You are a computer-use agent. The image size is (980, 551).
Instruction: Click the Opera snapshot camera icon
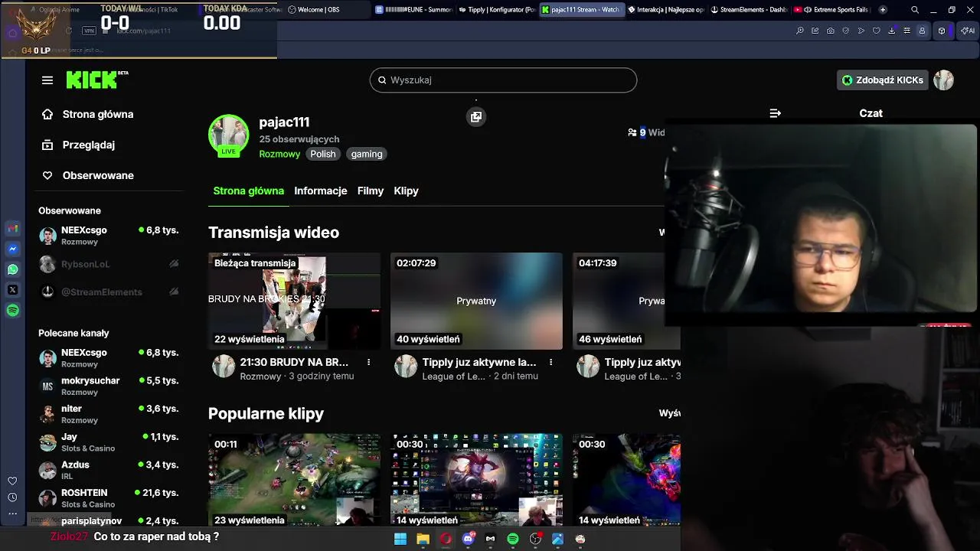pos(831,31)
